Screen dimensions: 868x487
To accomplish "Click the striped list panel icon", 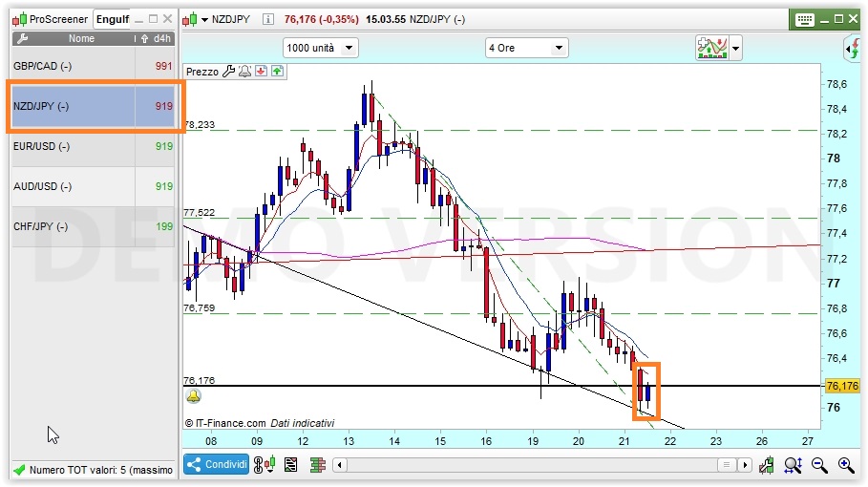I will tap(290, 465).
